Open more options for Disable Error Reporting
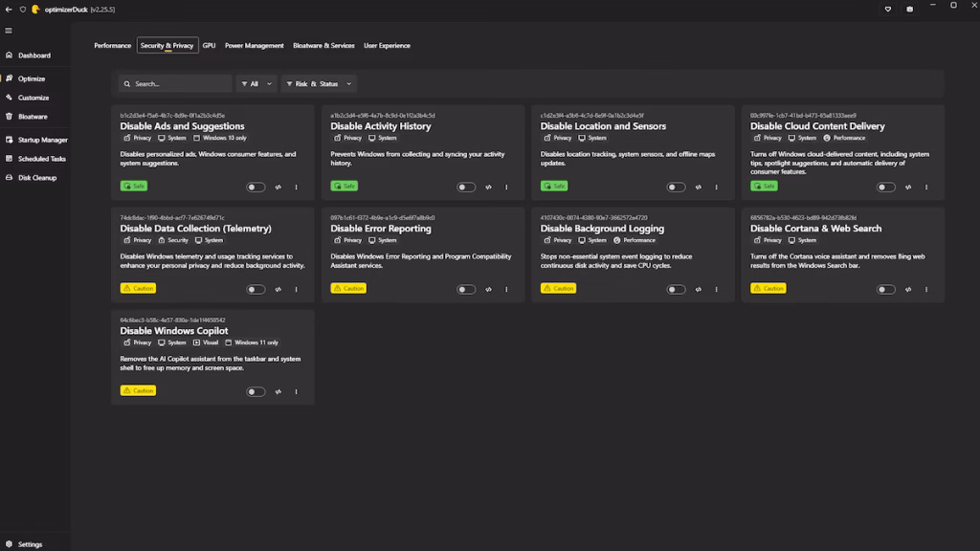The height and width of the screenshot is (551, 980). pyautogui.click(x=506, y=289)
